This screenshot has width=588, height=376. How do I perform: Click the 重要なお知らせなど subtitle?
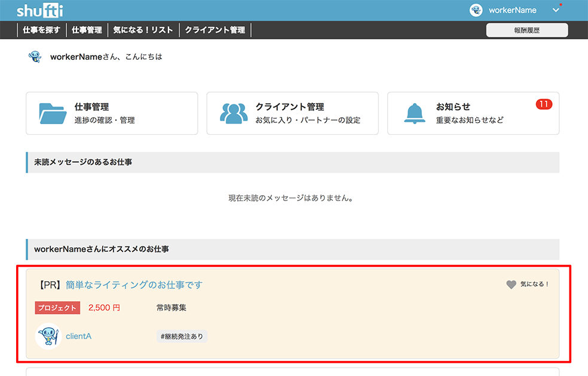(470, 120)
